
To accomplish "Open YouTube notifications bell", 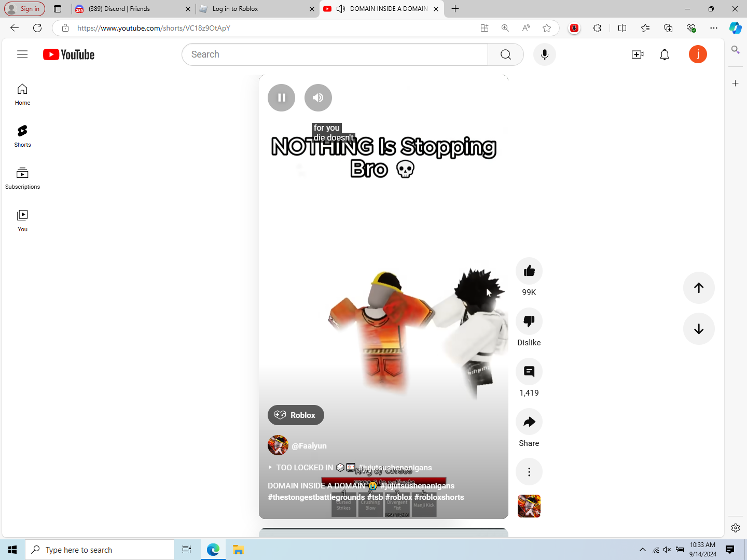I will [665, 54].
